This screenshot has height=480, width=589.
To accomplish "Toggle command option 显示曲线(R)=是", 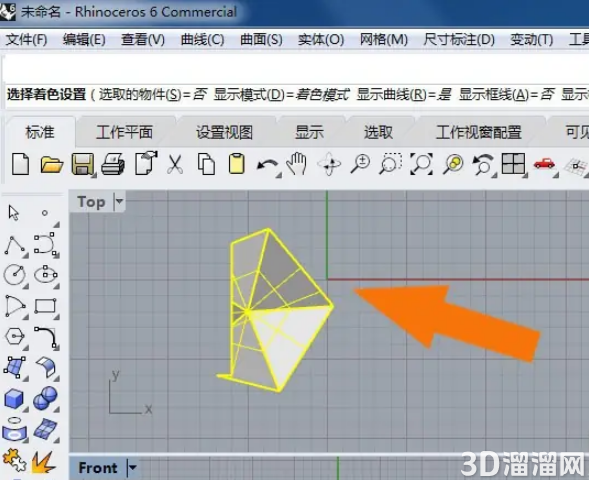I will (x=404, y=94).
